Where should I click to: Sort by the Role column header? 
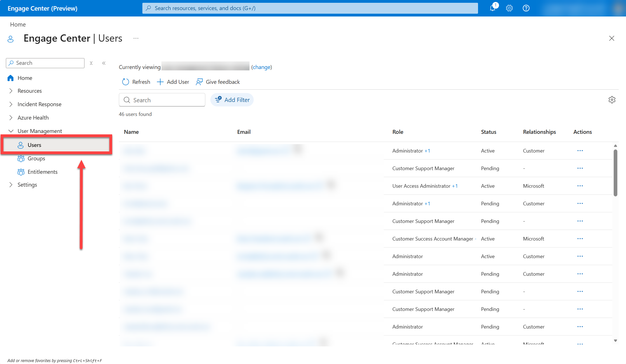click(398, 132)
